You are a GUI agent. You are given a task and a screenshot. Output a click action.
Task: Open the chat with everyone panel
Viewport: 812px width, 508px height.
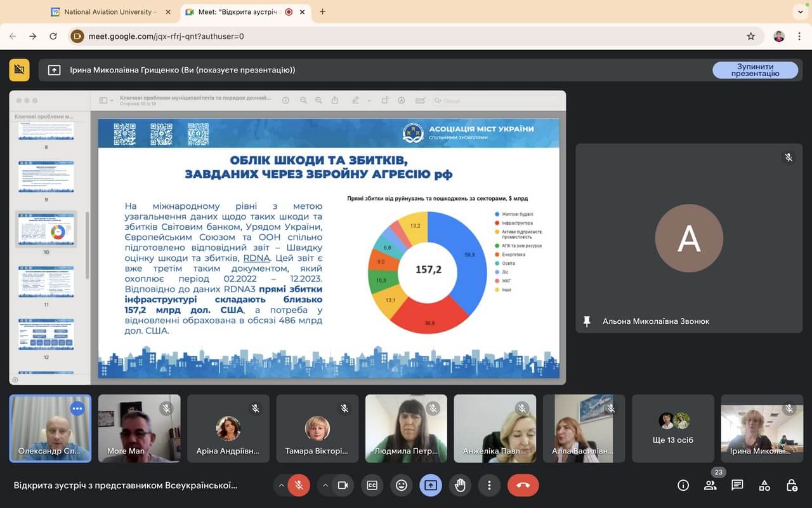(x=737, y=485)
